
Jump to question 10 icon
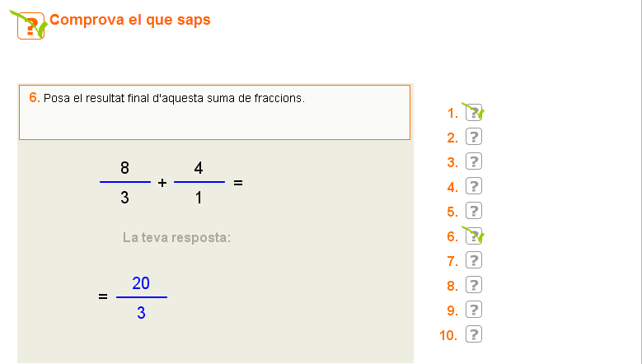[474, 335]
